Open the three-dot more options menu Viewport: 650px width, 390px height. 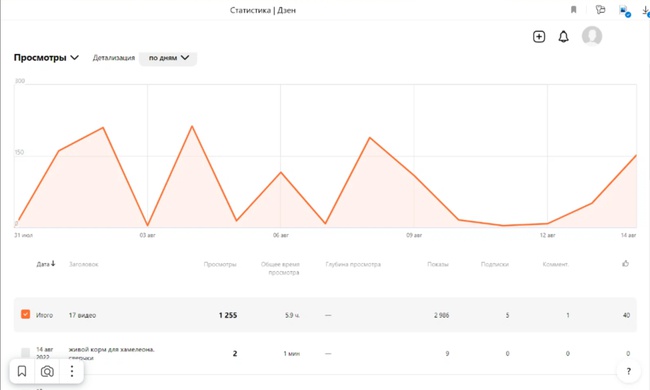pyautogui.click(x=72, y=371)
